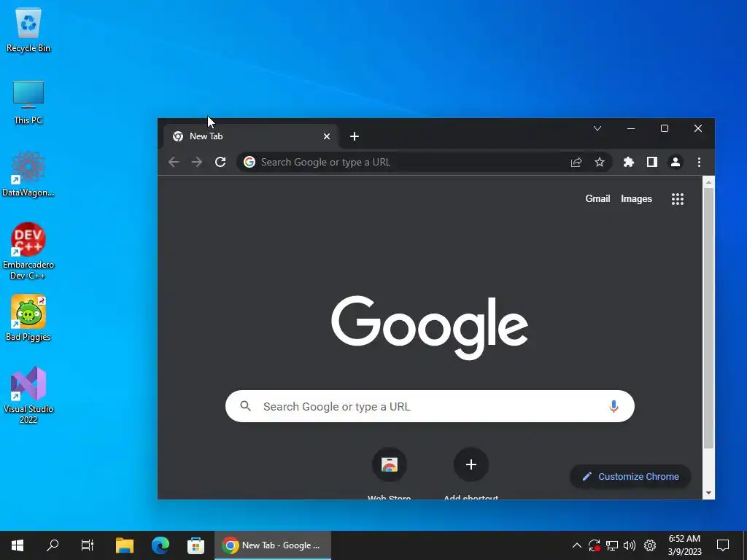Click the settings gear tray icon
The image size is (747, 560).
[650, 545]
